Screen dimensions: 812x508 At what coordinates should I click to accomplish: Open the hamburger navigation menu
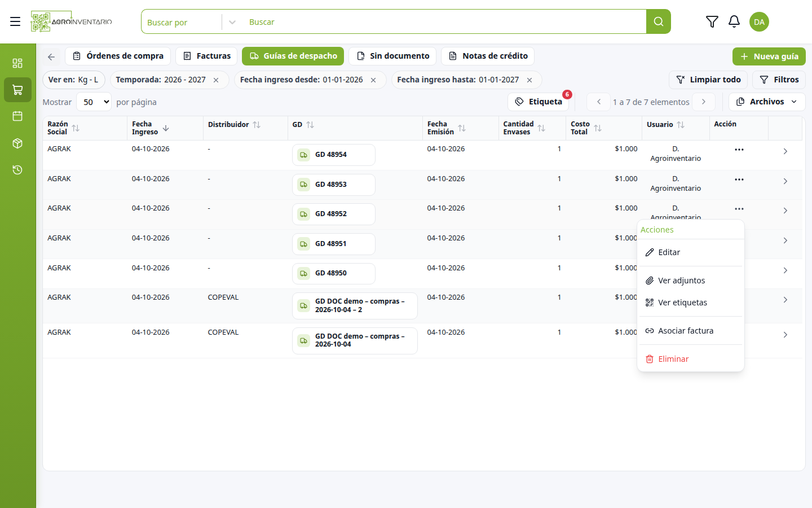(x=15, y=21)
